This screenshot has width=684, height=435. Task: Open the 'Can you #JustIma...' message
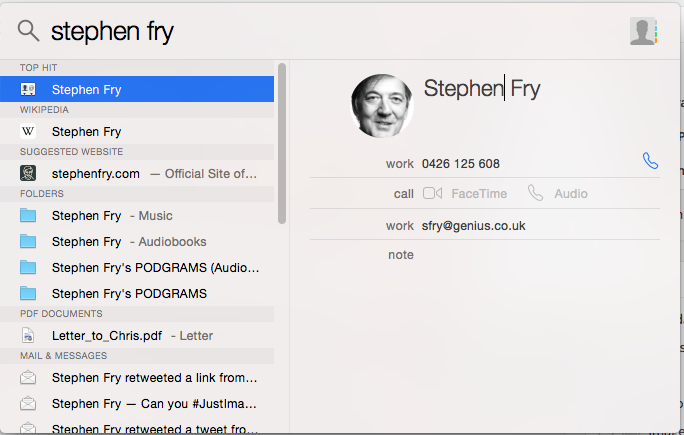(137, 404)
